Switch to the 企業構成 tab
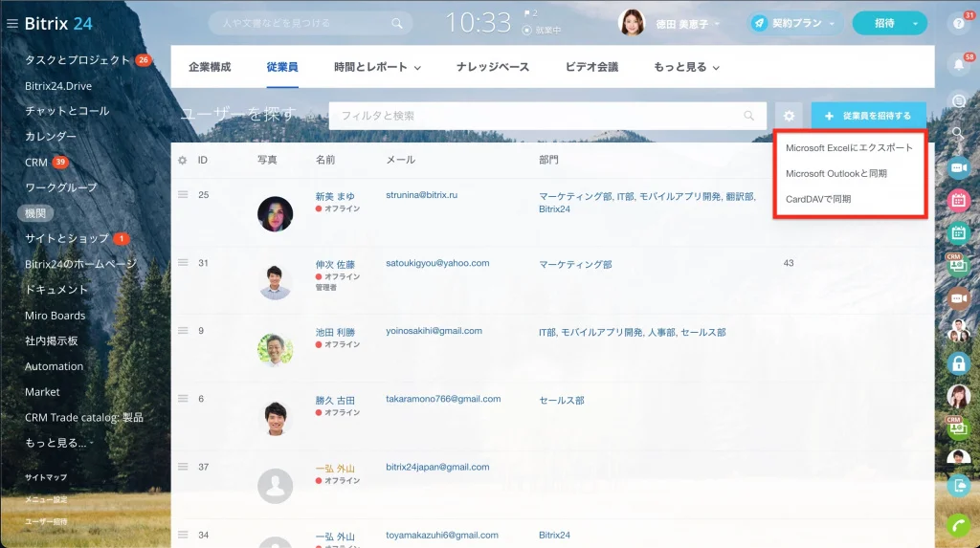This screenshot has height=548, width=980. (x=210, y=67)
